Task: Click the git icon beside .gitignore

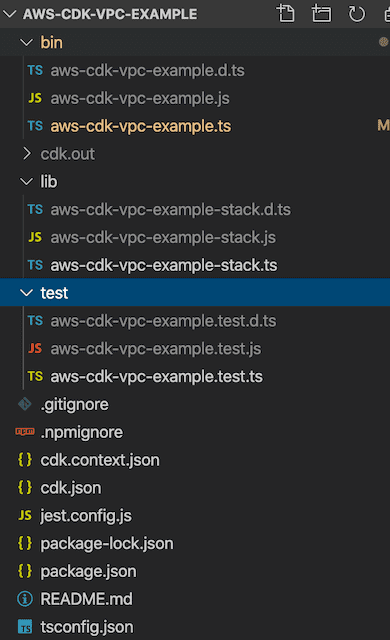Action: pos(25,404)
